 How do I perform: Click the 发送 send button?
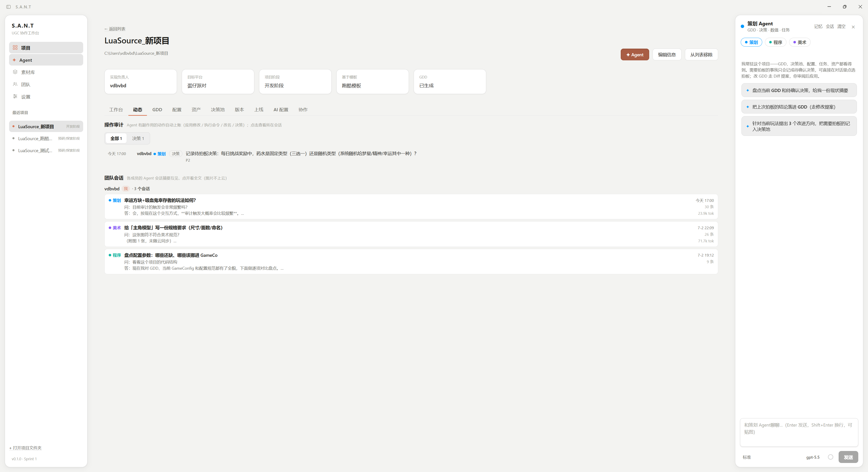click(848, 457)
